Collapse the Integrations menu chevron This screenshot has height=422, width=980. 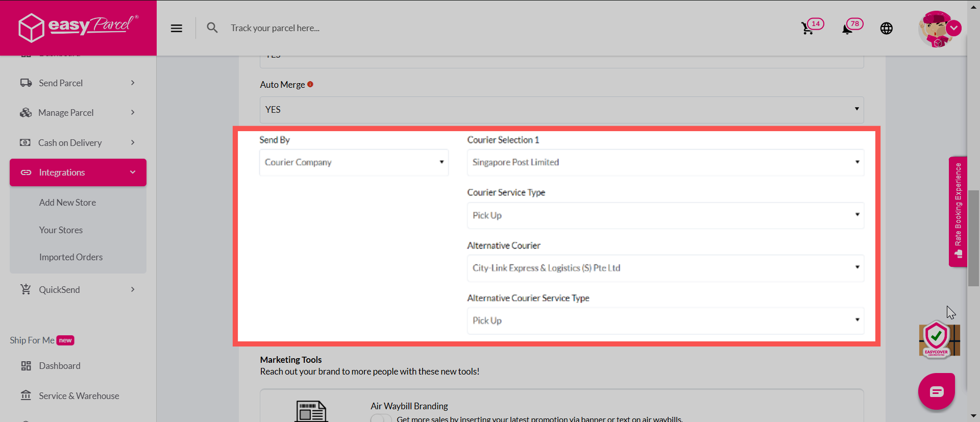point(133,172)
